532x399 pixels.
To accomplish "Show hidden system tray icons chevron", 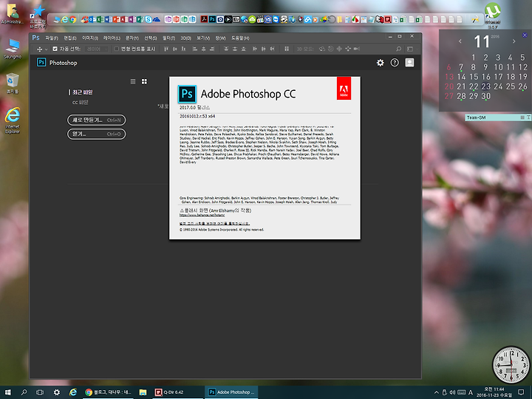I will 437,392.
